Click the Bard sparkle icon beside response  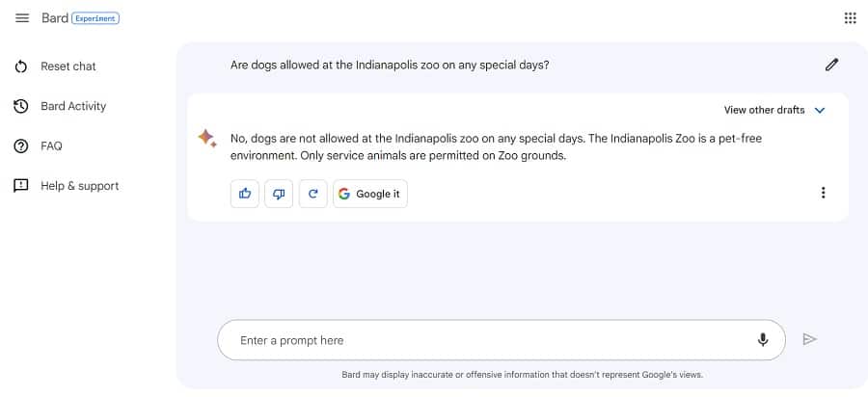point(207,138)
